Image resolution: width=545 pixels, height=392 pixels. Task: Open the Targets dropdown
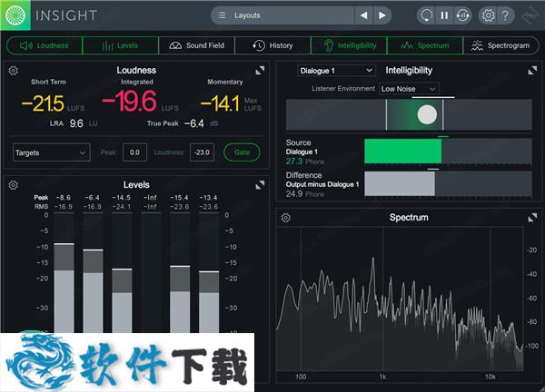(52, 152)
